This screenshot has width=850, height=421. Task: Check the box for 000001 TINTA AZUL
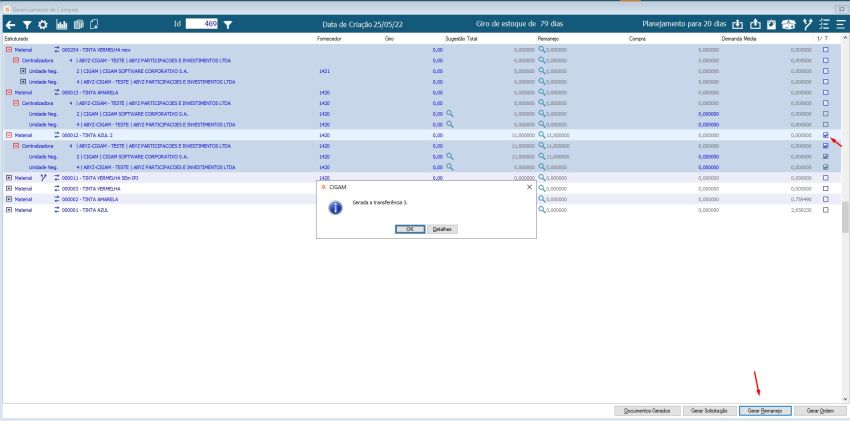(826, 210)
